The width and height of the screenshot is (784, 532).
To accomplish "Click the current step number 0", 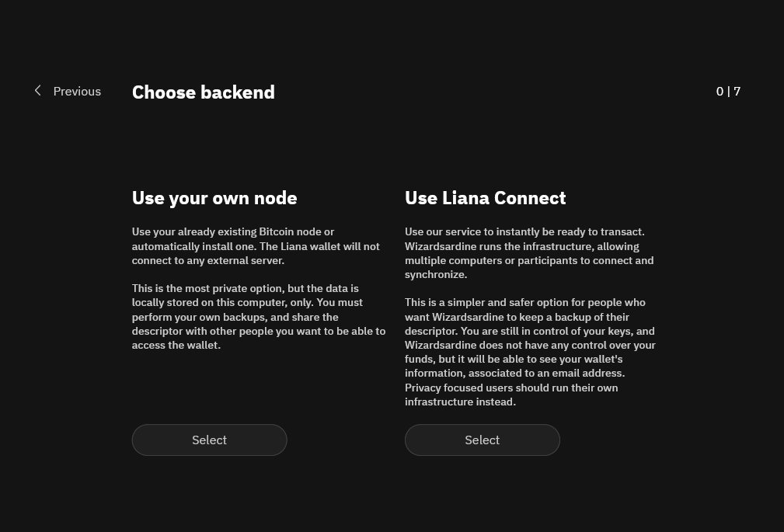I will [x=720, y=92].
